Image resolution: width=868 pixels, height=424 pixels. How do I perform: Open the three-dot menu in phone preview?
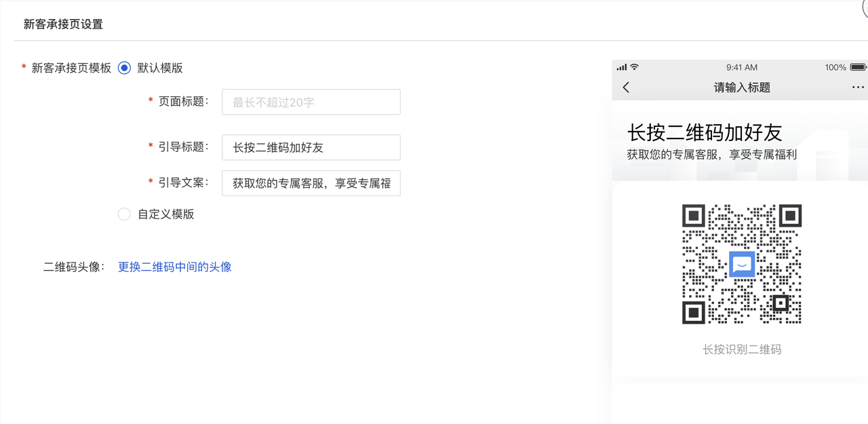click(858, 88)
